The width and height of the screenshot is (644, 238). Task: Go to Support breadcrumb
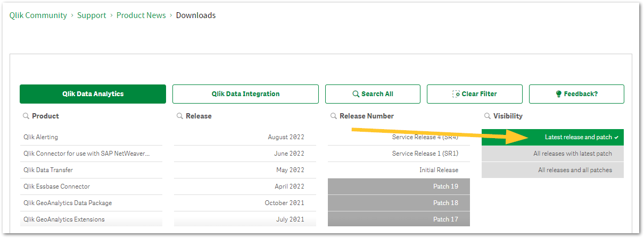click(x=92, y=15)
